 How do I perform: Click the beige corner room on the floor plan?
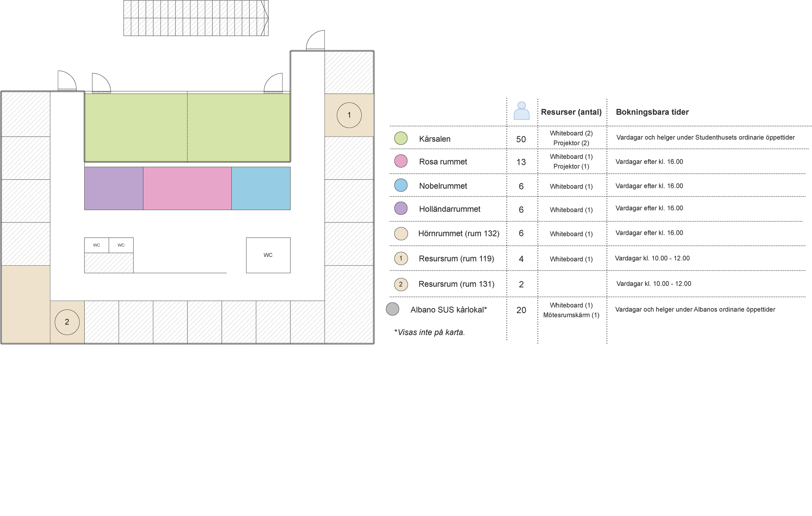pos(25,304)
